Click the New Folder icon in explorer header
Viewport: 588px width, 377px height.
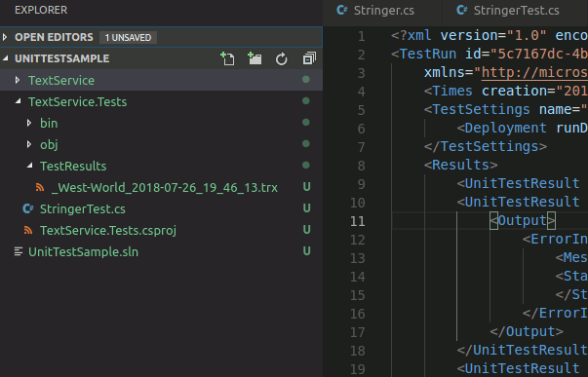(255, 58)
